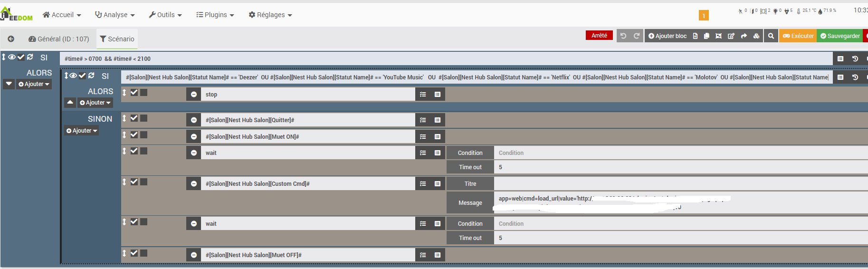The image size is (868, 269).
Task: Click the first wait Time out field
Action: [x=681, y=167]
